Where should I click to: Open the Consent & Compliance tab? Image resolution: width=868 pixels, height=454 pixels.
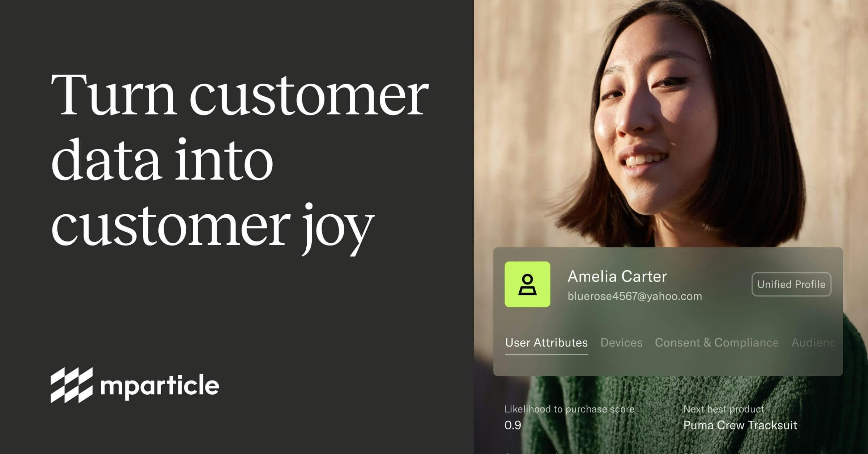click(x=716, y=342)
